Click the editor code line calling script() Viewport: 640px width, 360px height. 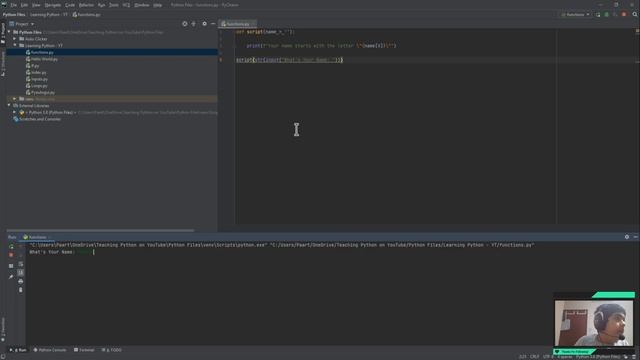click(289, 60)
